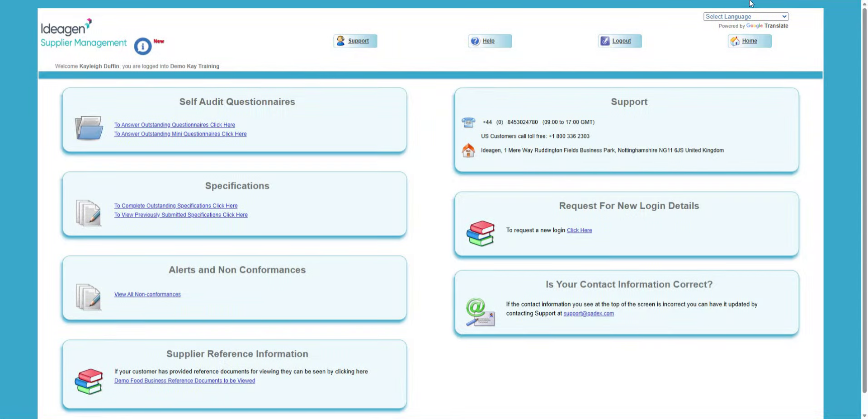This screenshot has width=868, height=419.
Task: Click the logout icon on Logout button
Action: [x=605, y=41]
